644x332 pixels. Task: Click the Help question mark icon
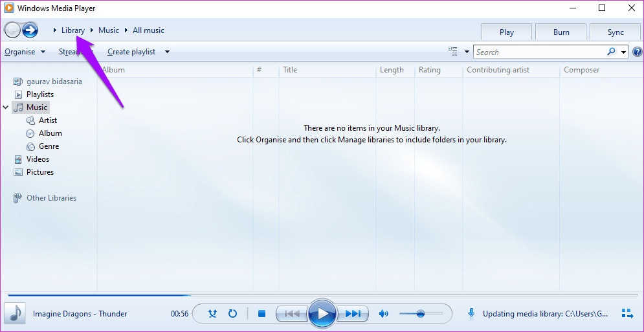(637, 52)
